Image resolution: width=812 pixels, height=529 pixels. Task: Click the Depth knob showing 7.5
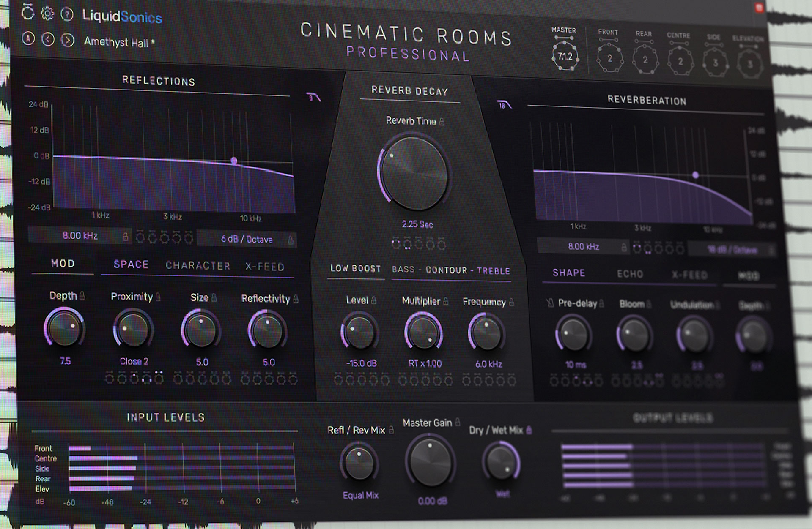click(65, 327)
